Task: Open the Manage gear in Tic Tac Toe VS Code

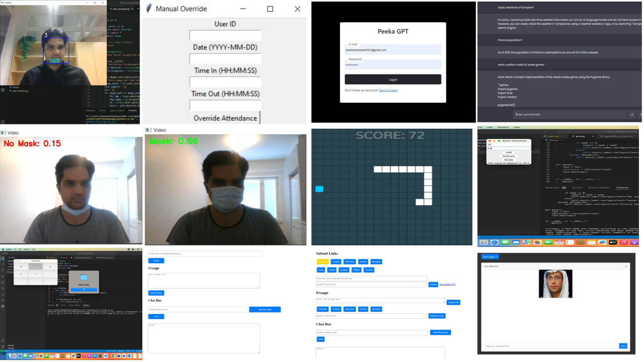Action: point(3,346)
